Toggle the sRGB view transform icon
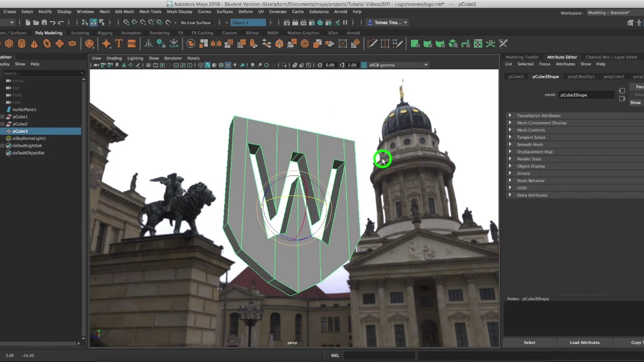The image size is (644, 362). pyautogui.click(x=364, y=65)
